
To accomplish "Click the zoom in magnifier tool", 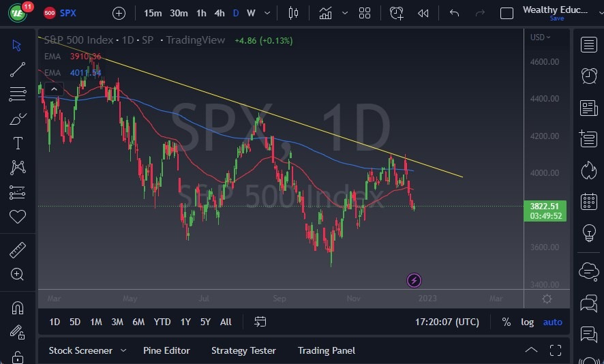I will click(18, 274).
